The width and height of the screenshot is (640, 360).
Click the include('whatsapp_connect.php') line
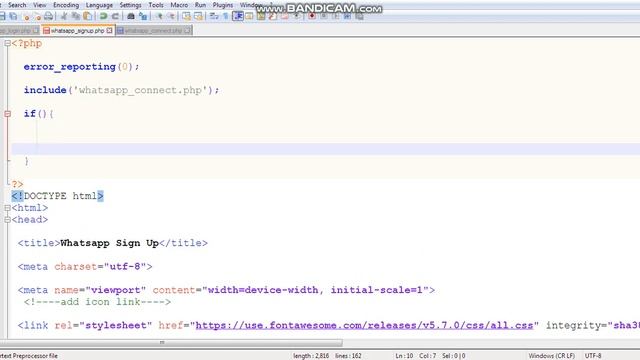(x=121, y=90)
